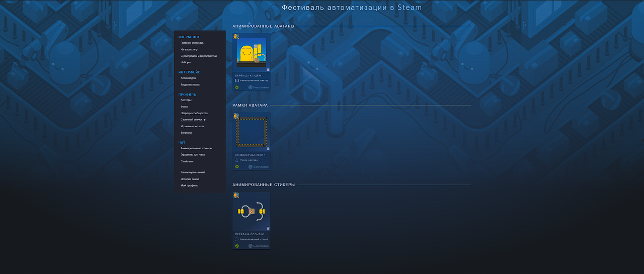This screenshot has height=274, width=644.
Task: Open Клавиатуры under Интерфейс
Action: click(188, 78)
